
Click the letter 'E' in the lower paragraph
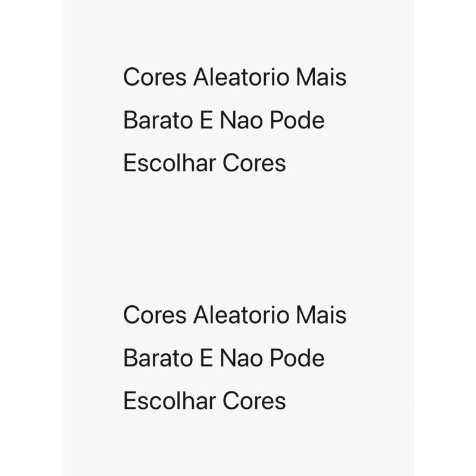click(x=202, y=358)
